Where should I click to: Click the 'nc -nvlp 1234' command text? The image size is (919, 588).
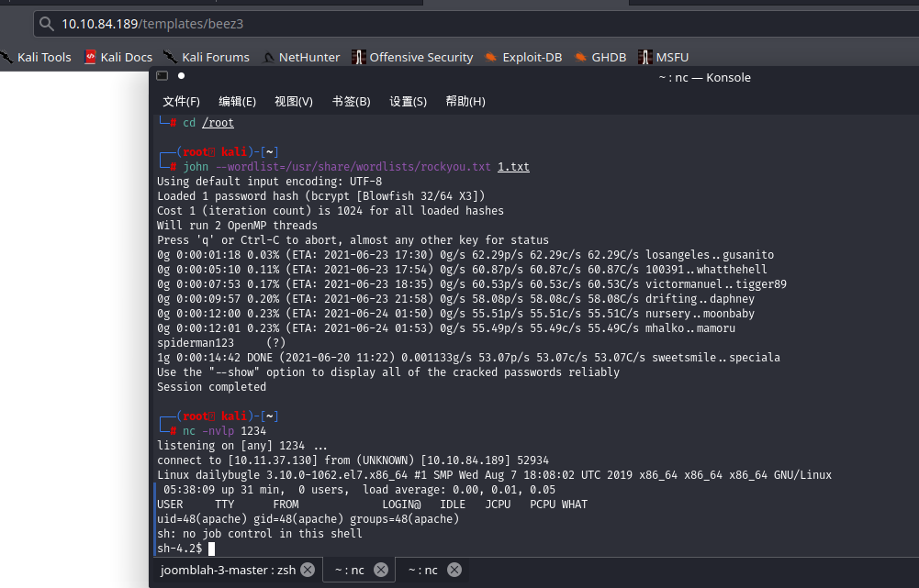coord(225,430)
